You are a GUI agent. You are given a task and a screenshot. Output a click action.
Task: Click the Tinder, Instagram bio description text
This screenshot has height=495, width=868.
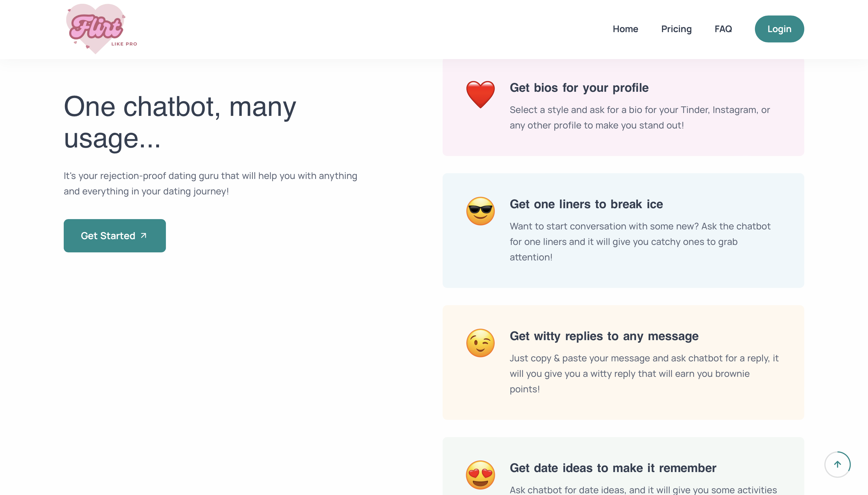click(x=639, y=117)
